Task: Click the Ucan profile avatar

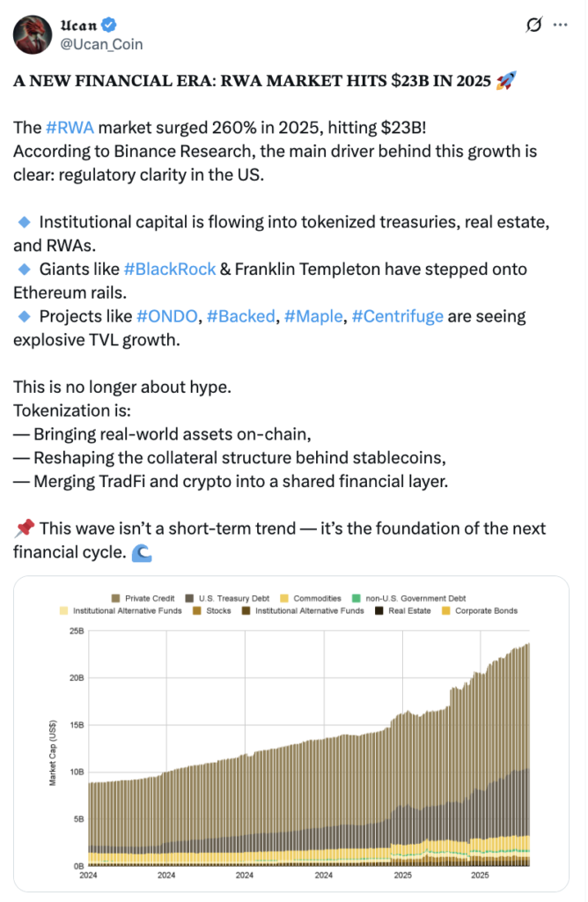Action: click(x=33, y=33)
